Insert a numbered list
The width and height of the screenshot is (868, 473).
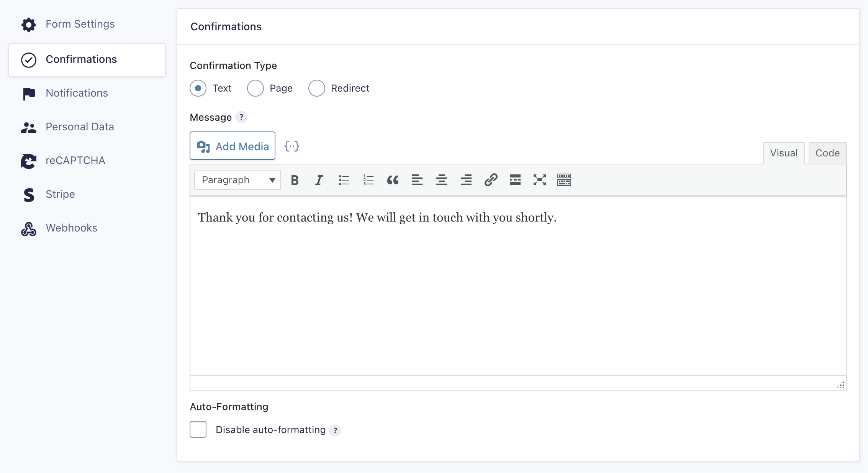(x=368, y=180)
